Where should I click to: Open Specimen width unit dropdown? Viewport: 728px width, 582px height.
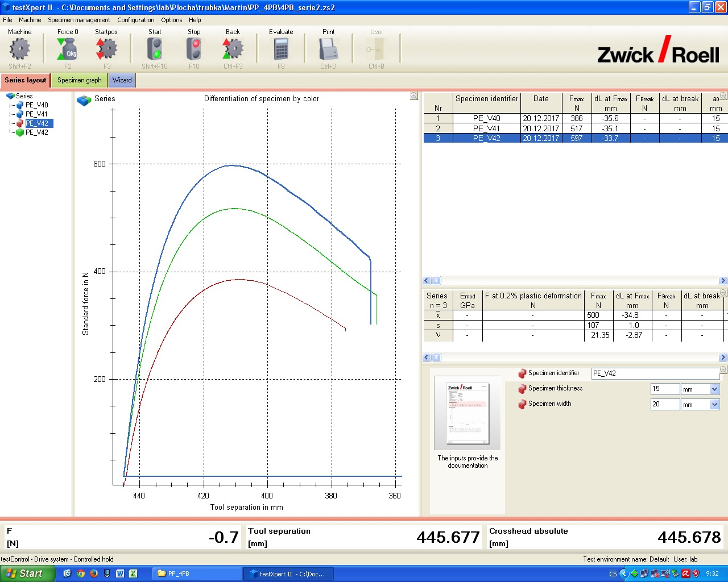tap(715, 405)
